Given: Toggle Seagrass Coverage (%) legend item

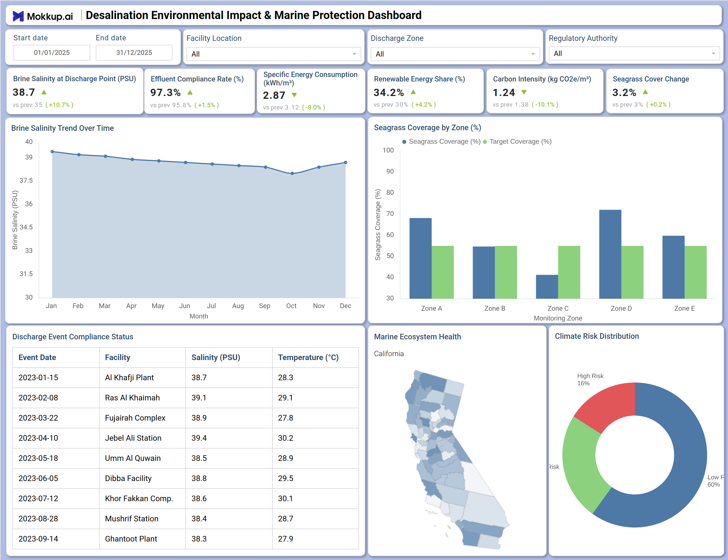Looking at the screenshot, I should click(x=441, y=142).
